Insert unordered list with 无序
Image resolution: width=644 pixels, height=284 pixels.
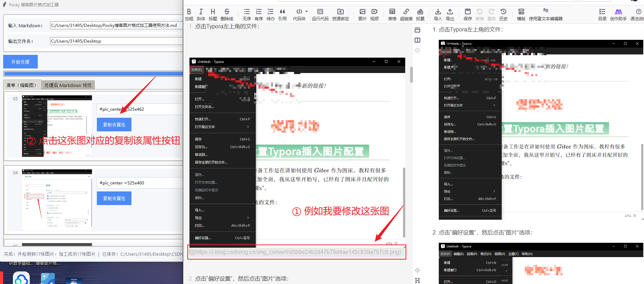[247, 15]
